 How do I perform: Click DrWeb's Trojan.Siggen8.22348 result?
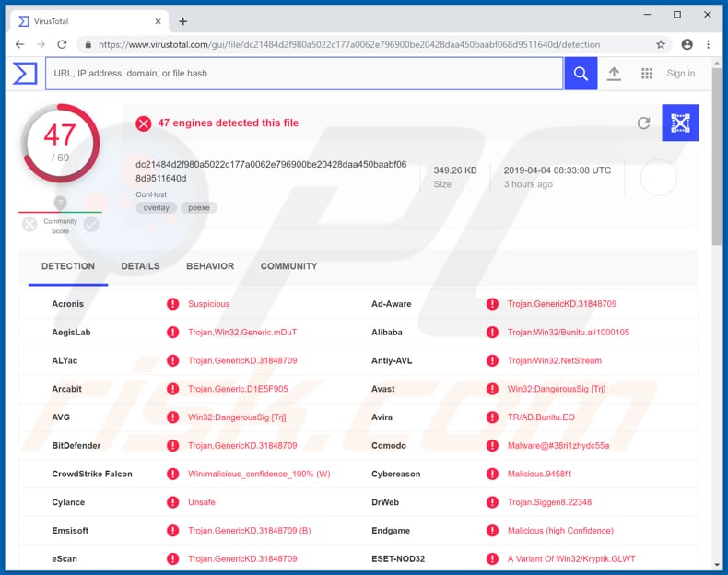pyautogui.click(x=549, y=502)
